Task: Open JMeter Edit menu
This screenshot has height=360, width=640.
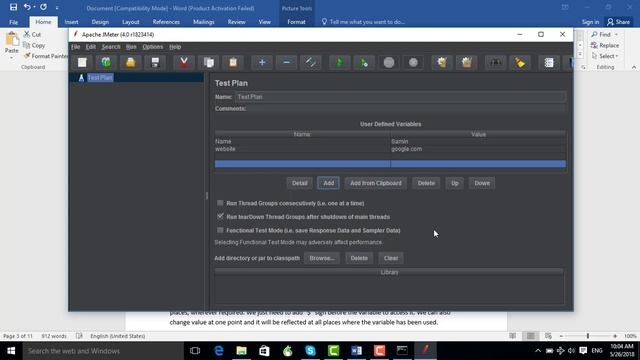Action: 91,47
